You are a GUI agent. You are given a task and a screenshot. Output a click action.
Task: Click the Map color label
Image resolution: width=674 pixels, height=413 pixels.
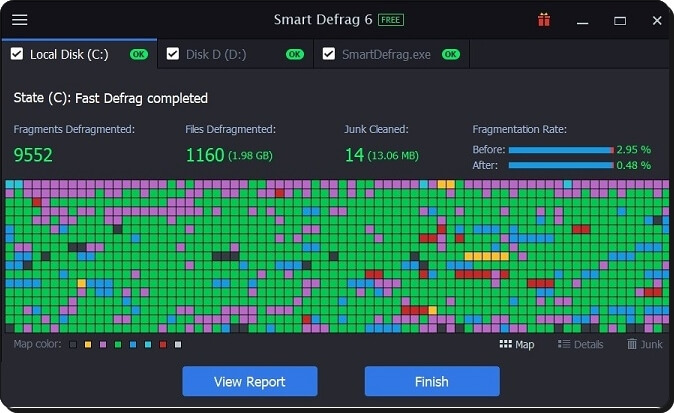point(37,344)
